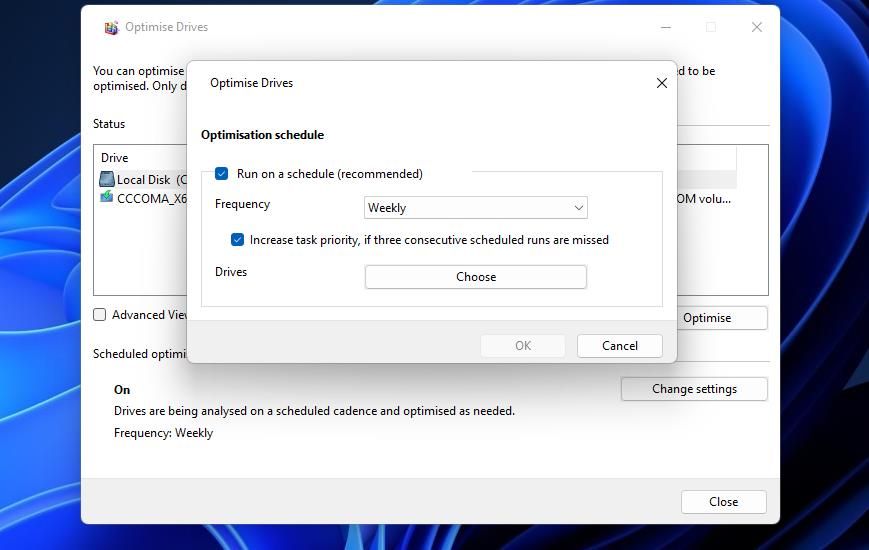Viewport: 869px width, 550px height.
Task: Toggle Increase task priority checkbox
Action: pos(237,240)
